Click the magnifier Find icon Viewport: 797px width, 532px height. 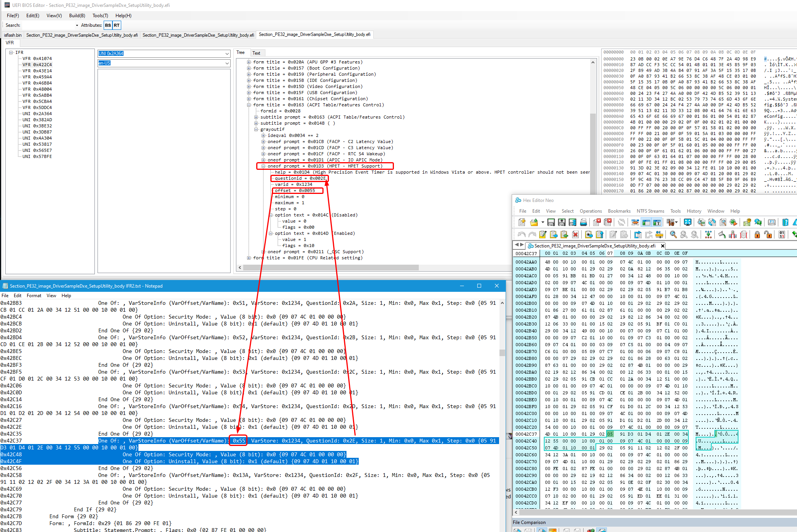(673, 234)
